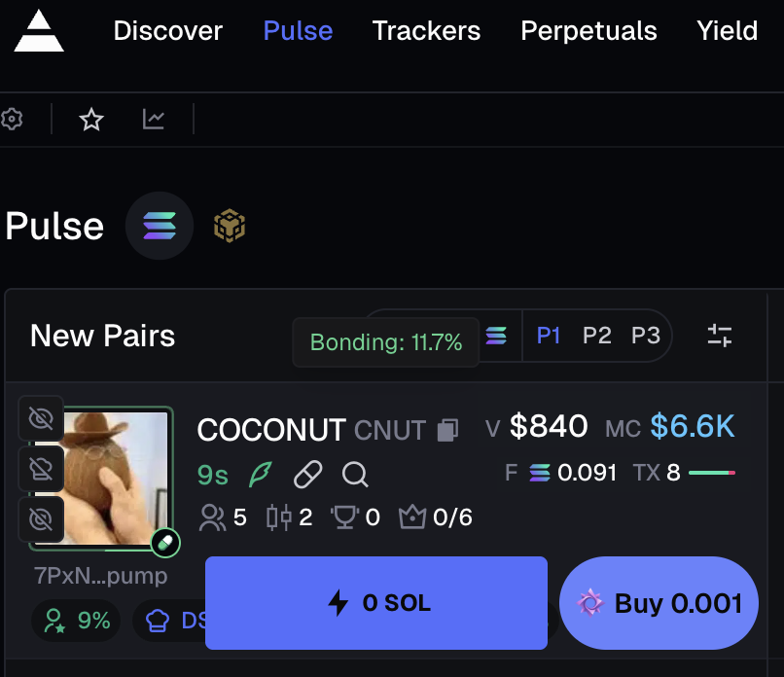Switch to the BNB chain icon

click(230, 227)
